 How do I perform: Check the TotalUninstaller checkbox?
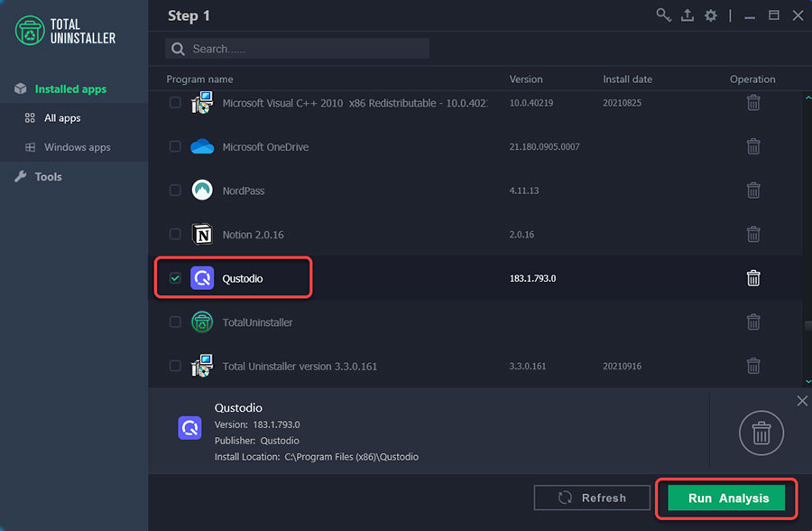[175, 322]
